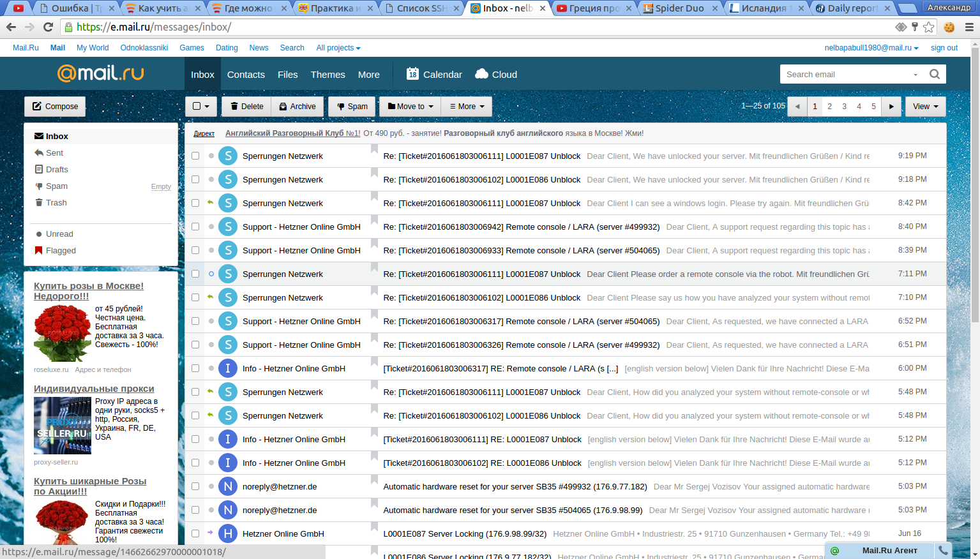Click the roses ad thumbnail image
This screenshot has width=980, height=559.
point(63,333)
